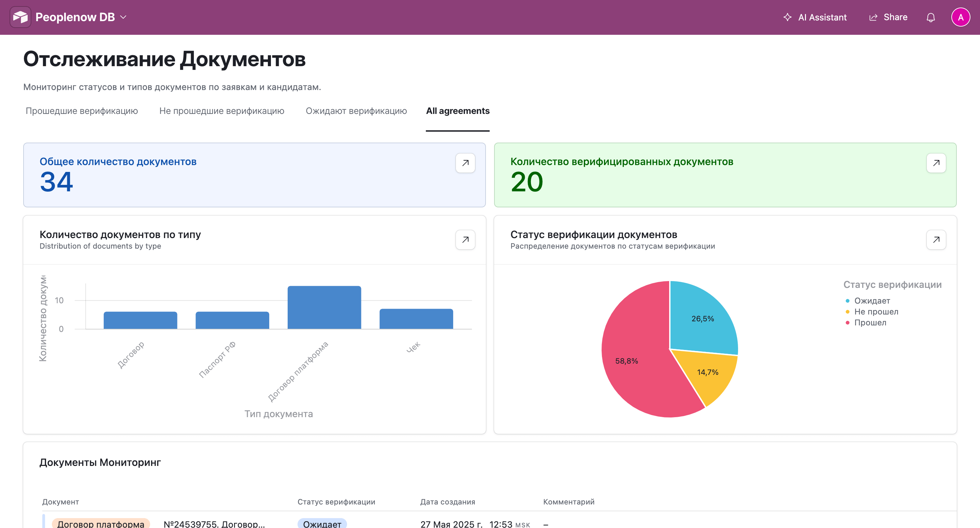Select the All agreements tab
This screenshot has height=528, width=980.
click(x=458, y=111)
